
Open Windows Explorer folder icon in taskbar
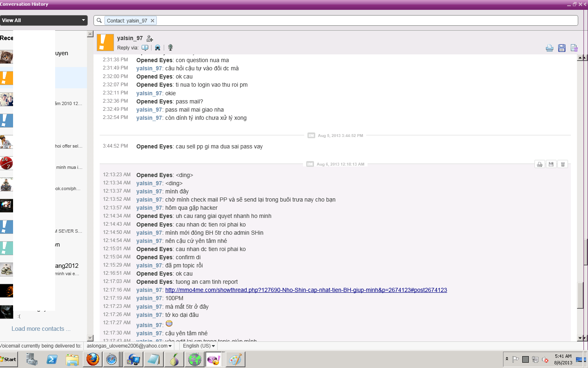click(x=72, y=359)
